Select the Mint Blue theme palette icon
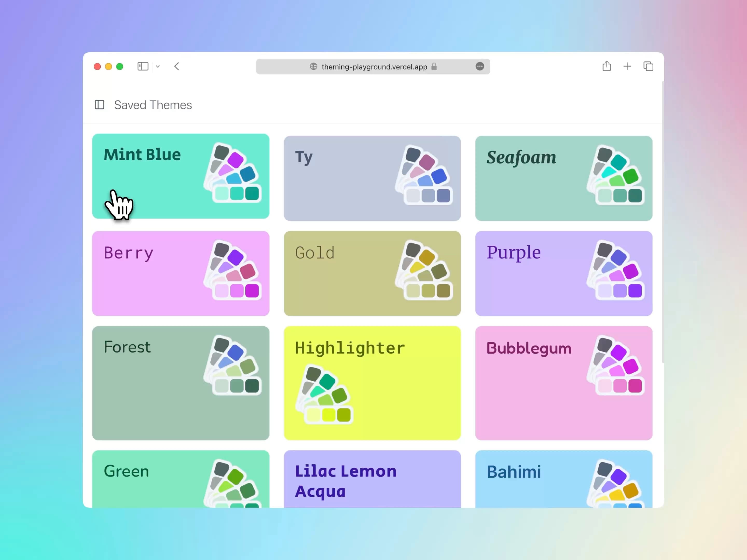The image size is (747, 560). coord(232,173)
